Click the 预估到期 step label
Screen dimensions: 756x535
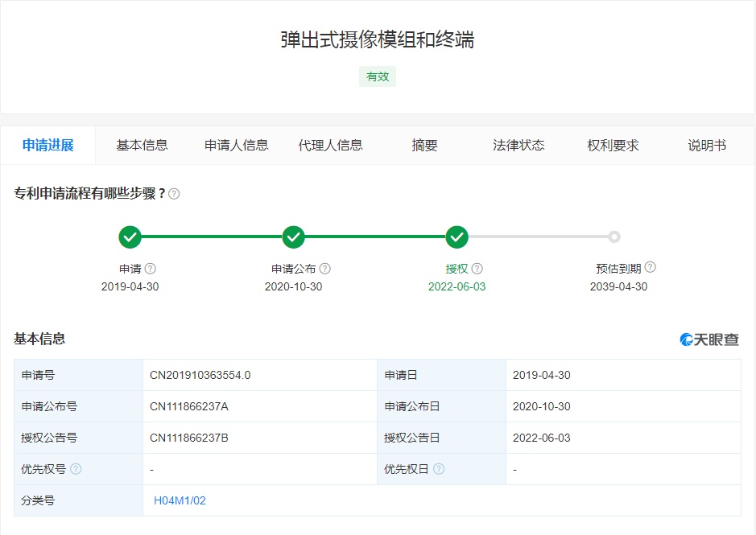point(618,269)
